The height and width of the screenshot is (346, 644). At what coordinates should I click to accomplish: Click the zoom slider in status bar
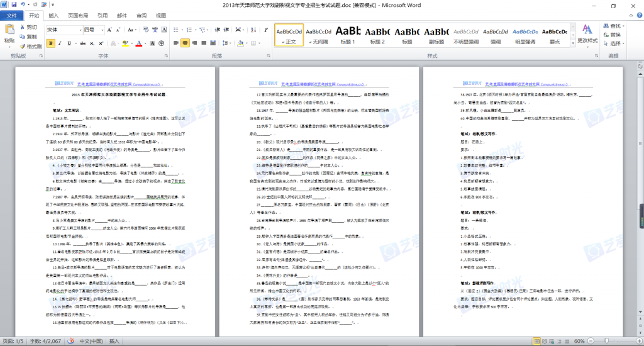608,341
